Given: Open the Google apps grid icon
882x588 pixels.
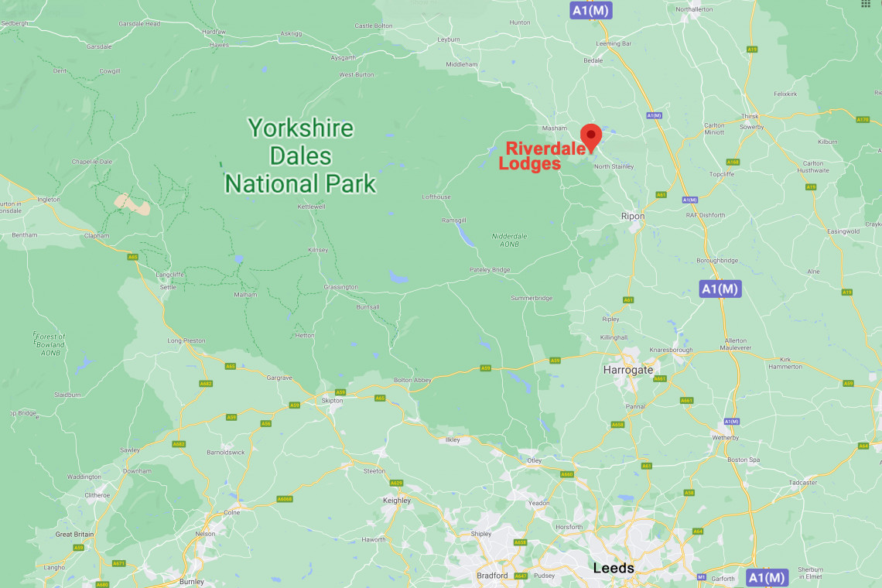Looking at the screenshot, I should (866, 3).
